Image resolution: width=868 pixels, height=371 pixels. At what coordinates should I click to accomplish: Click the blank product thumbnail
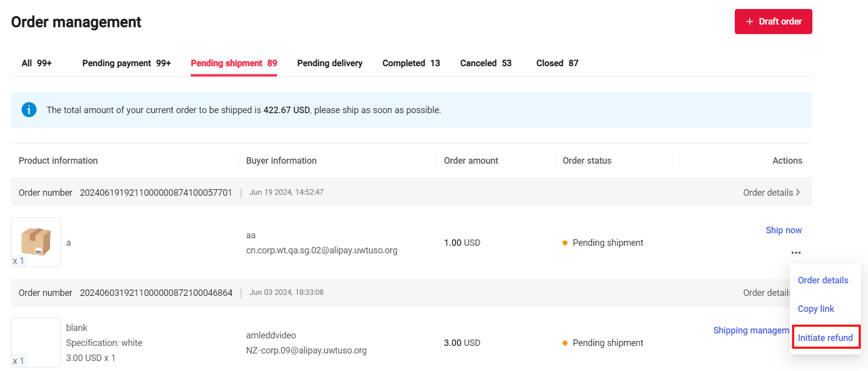point(36,342)
